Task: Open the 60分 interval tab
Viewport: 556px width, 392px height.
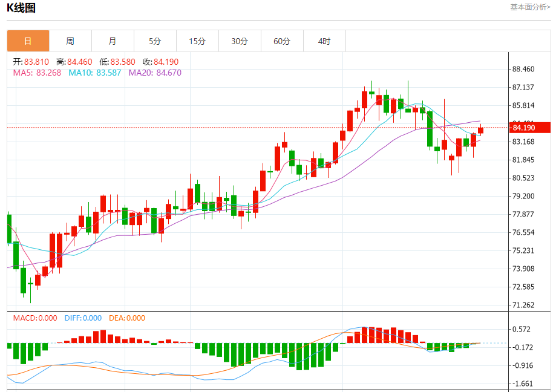Action: point(283,41)
